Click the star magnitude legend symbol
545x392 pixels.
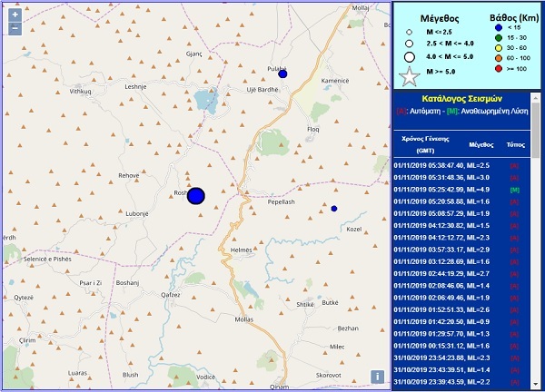[410, 79]
